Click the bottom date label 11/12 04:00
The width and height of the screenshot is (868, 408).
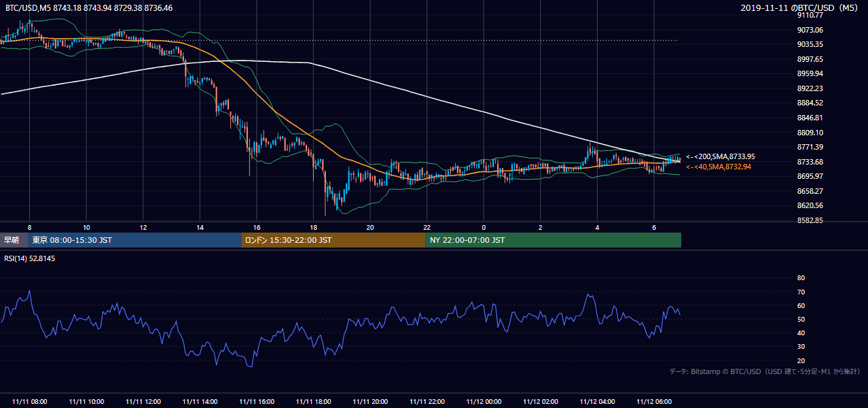pos(597,402)
